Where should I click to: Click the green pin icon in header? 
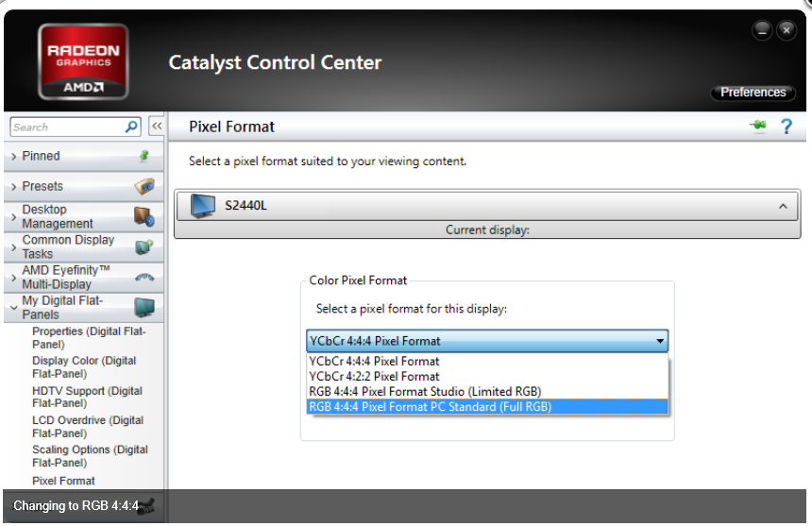click(758, 127)
